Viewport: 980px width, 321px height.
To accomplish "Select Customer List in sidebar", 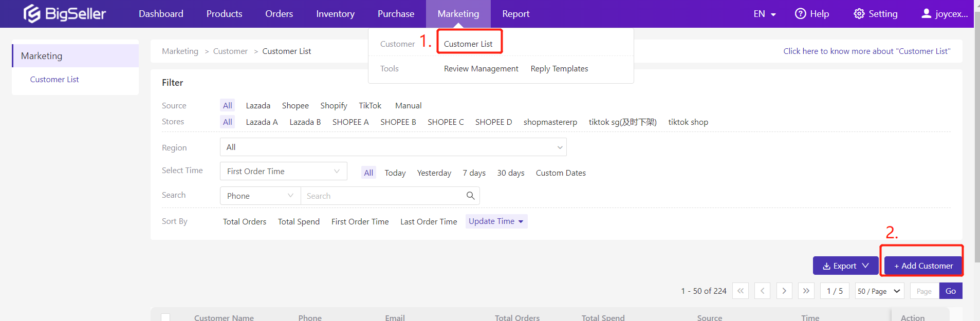I will tap(54, 80).
